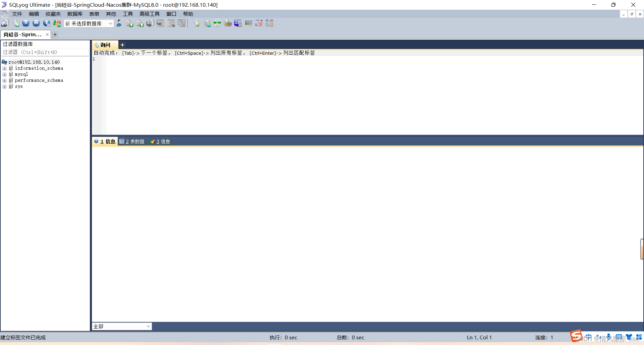Add a new connection tab with plus
This screenshot has width=644, height=345.
55,35
